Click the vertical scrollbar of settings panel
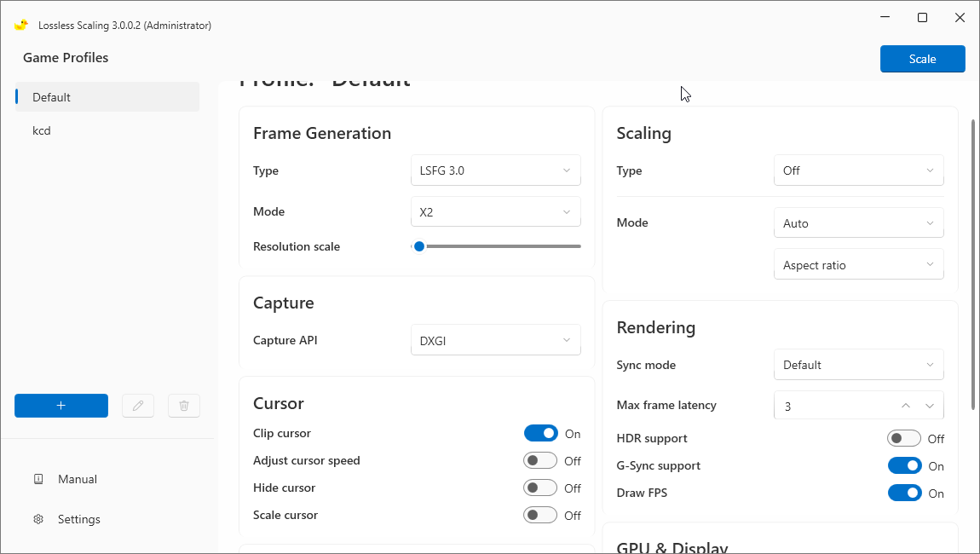This screenshot has height=554, width=980. point(972,264)
